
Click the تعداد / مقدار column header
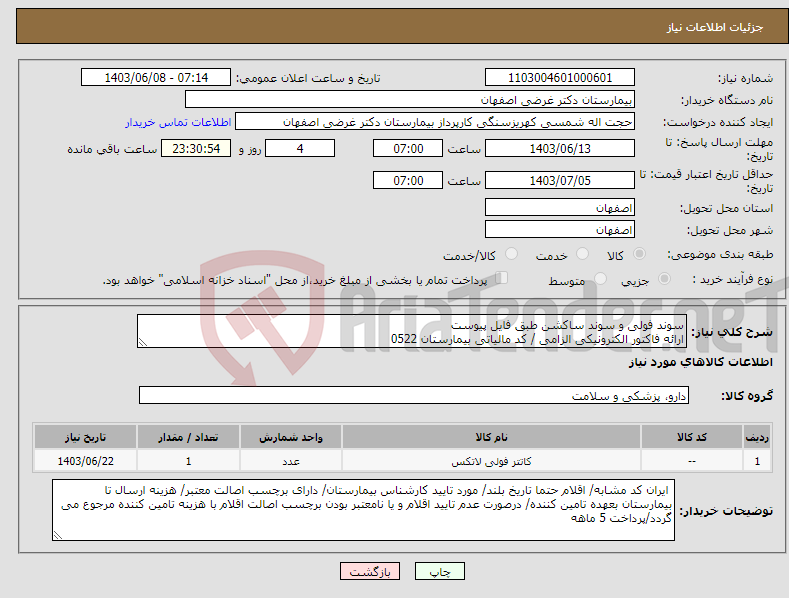(188, 437)
